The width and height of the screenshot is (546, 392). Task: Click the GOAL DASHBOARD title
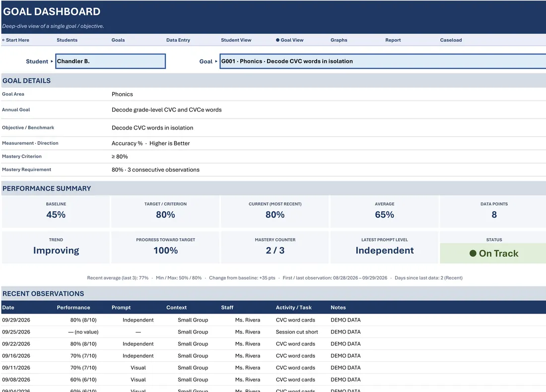[52, 11]
